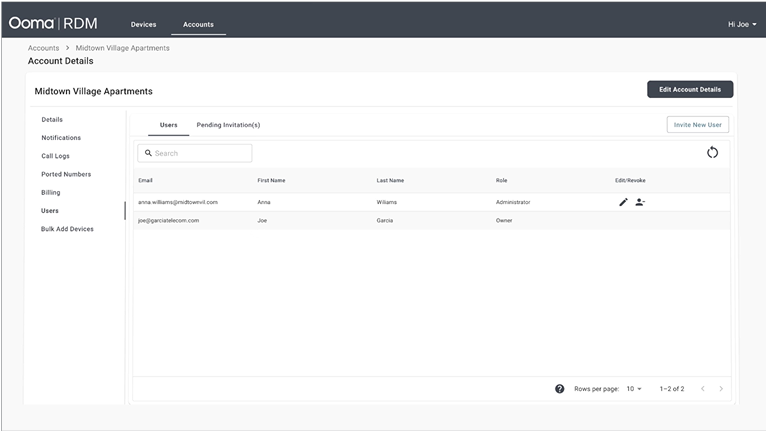Open the Billing section in the sidebar
The width and height of the screenshot is (766, 431).
click(x=50, y=192)
